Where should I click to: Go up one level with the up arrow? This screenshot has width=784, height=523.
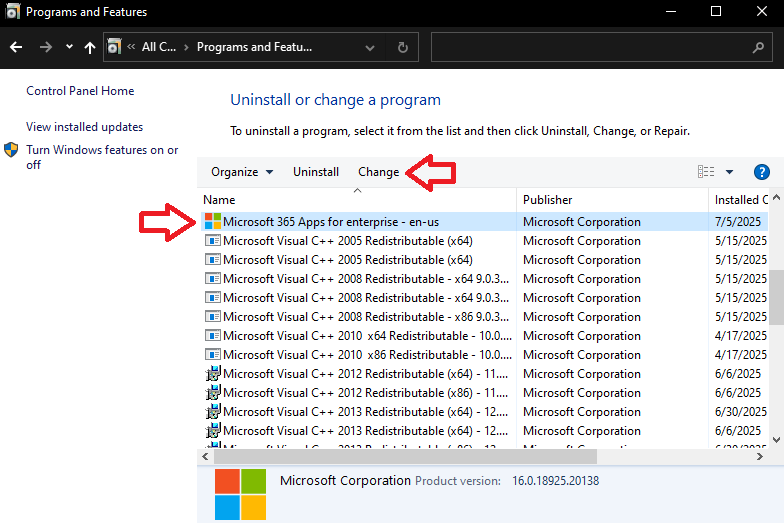[90, 47]
